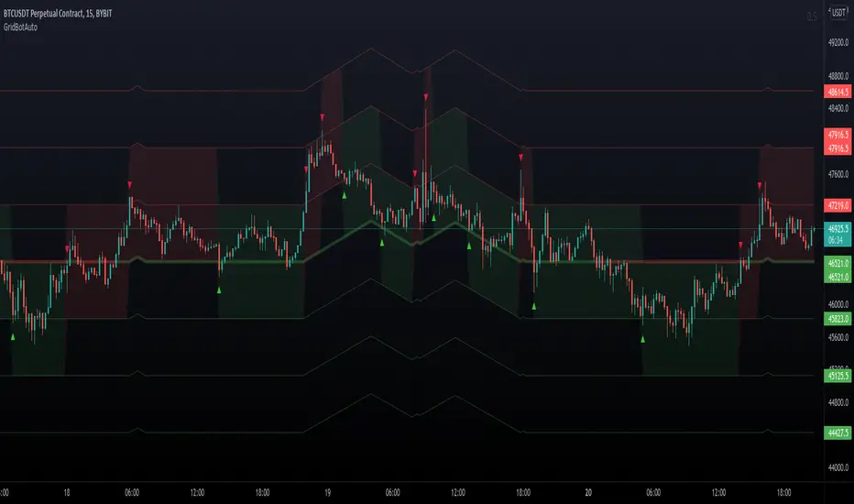
Task: Click the 48800.0 price axis value
Action: (x=838, y=76)
